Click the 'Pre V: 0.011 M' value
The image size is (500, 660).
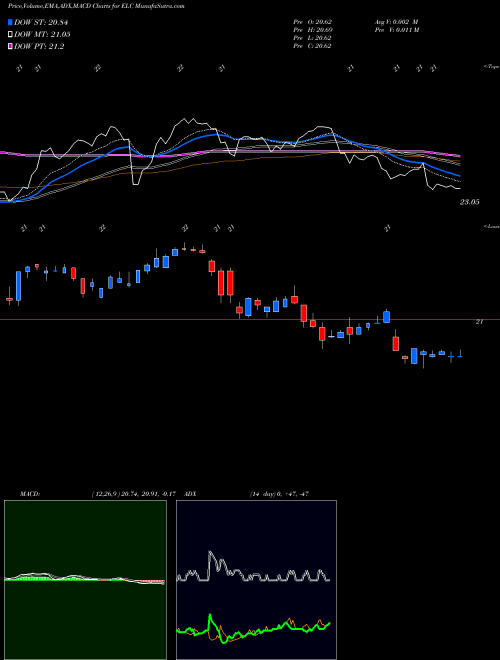click(396, 30)
